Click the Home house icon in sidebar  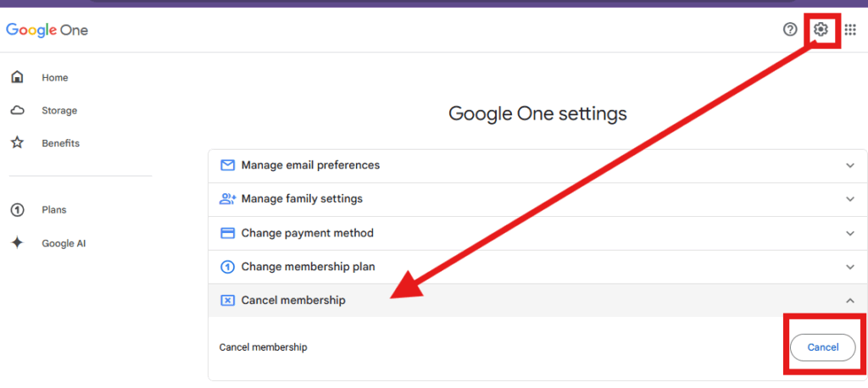(18, 77)
